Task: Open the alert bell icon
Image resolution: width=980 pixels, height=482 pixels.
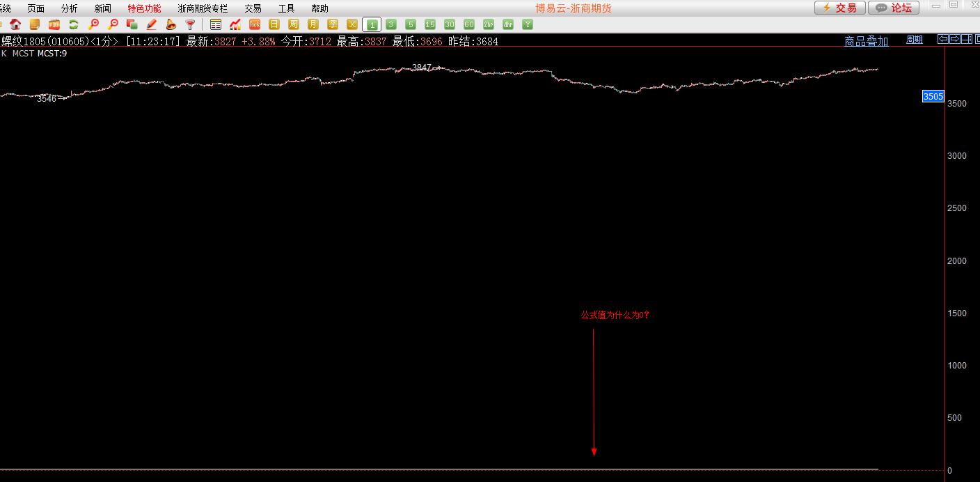Action: click(x=171, y=24)
